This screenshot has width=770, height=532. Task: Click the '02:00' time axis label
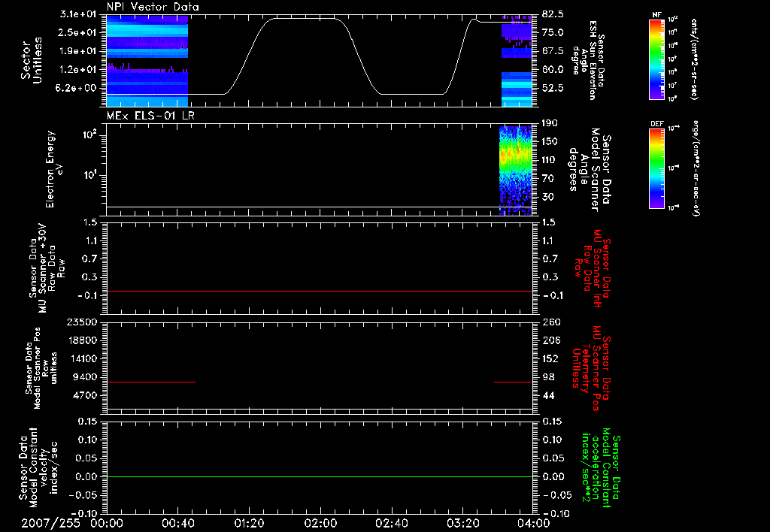320,523
